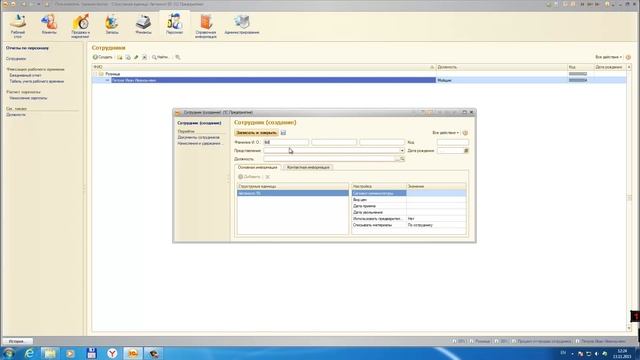Click the vertical scrollbar of the employee list

629,198
